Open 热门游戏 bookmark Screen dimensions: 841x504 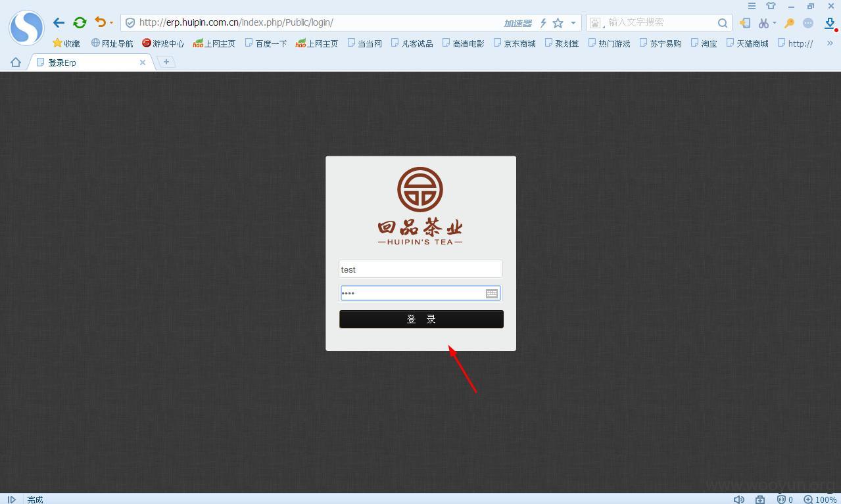point(610,43)
